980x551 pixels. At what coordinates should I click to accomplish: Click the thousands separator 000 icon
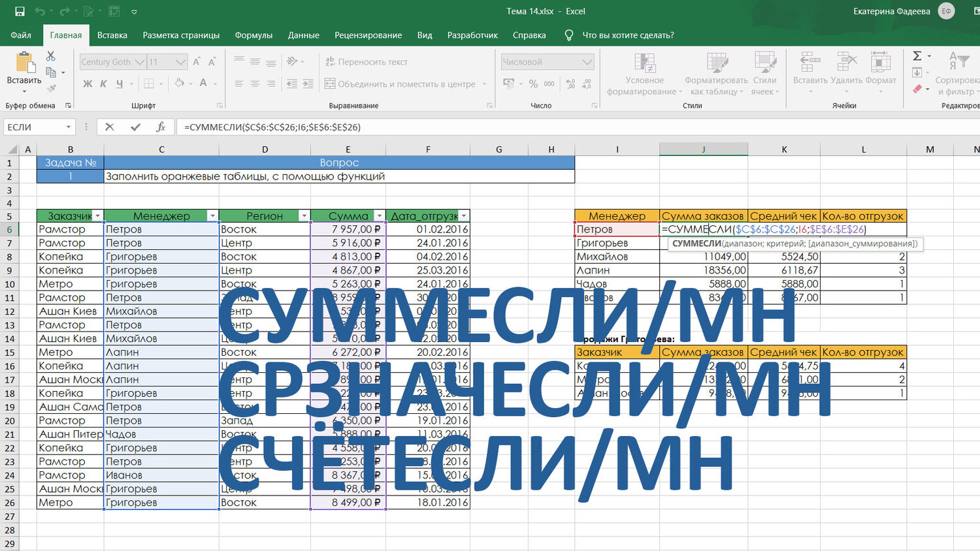(549, 84)
